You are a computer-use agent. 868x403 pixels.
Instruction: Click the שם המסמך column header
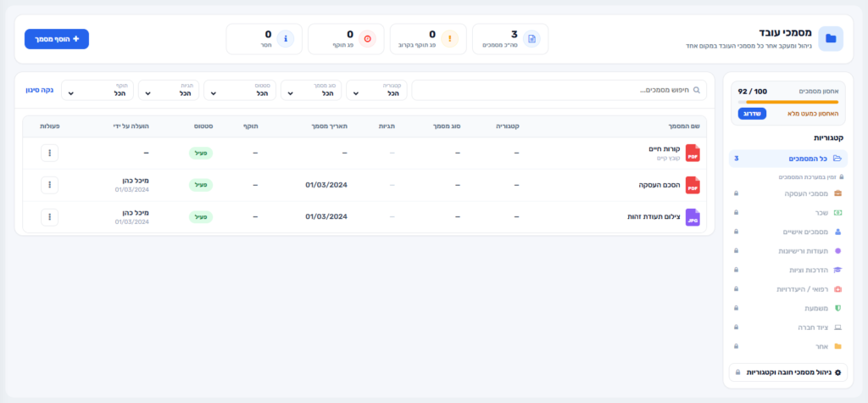pyautogui.click(x=685, y=126)
